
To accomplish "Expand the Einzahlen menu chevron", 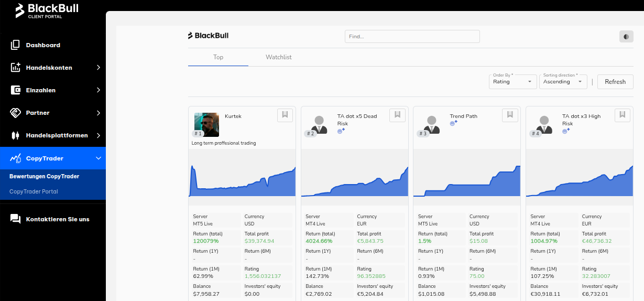I will (x=98, y=90).
